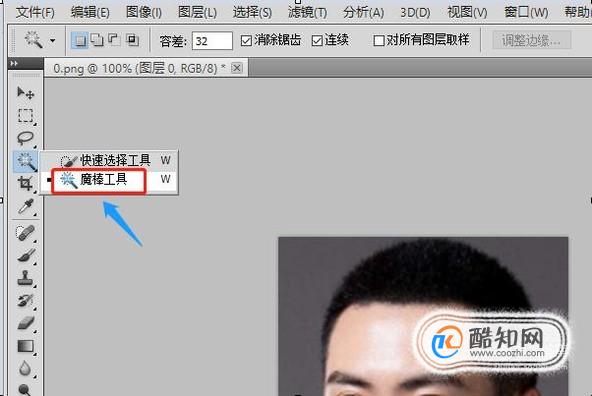Click the 容差 tolerance input field
Viewport: 592px width, 396px height.
pyautogui.click(x=212, y=40)
